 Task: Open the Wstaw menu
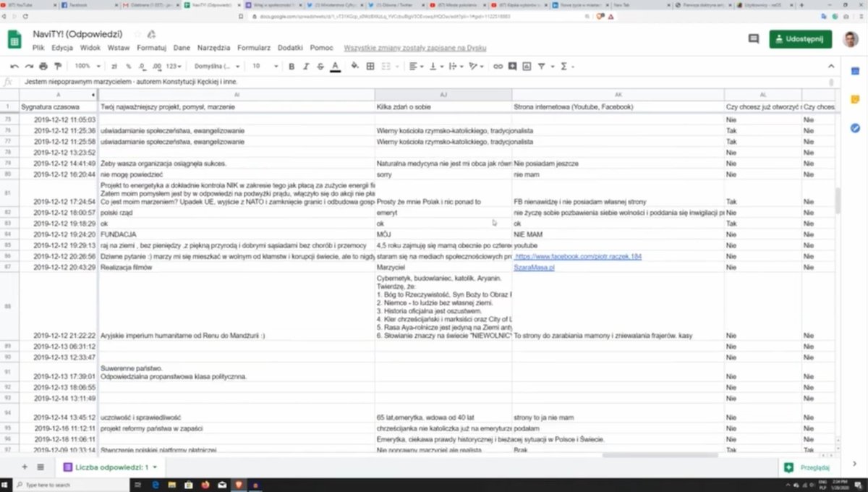(119, 48)
